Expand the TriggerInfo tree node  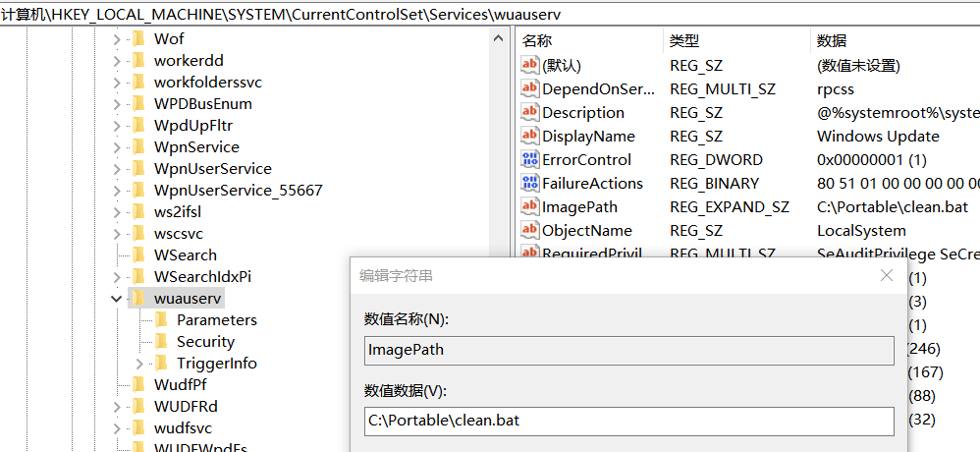pos(138,364)
